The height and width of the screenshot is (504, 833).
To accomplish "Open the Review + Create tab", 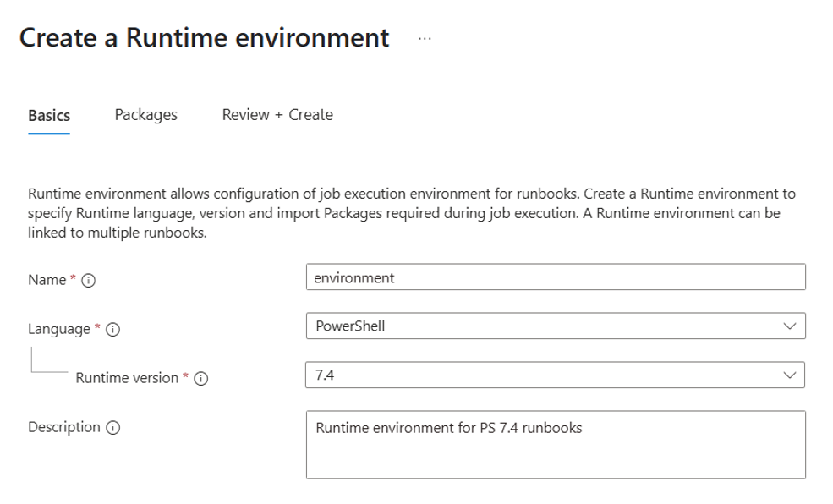I will (277, 114).
